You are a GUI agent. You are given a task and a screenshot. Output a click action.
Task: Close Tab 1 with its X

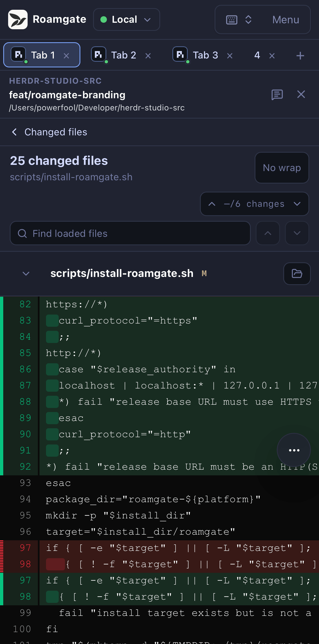(66, 56)
